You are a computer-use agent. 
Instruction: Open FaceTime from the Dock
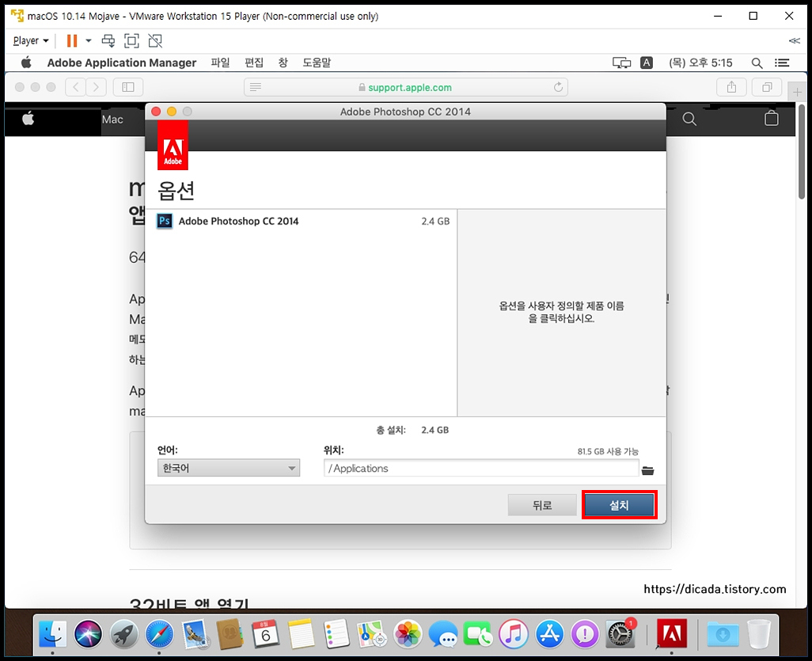[478, 634]
